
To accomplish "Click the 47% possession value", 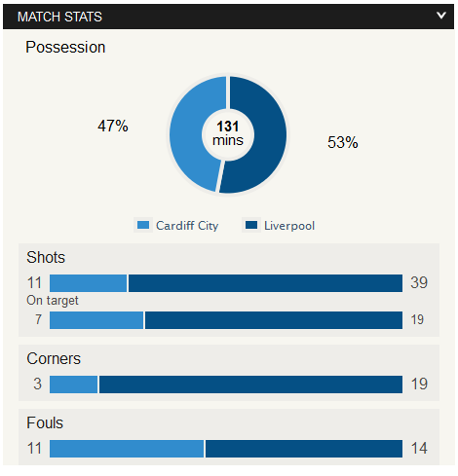I will (113, 126).
